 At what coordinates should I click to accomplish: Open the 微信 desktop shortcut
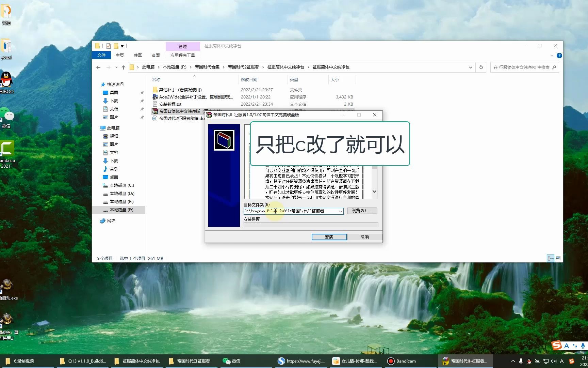click(6, 118)
